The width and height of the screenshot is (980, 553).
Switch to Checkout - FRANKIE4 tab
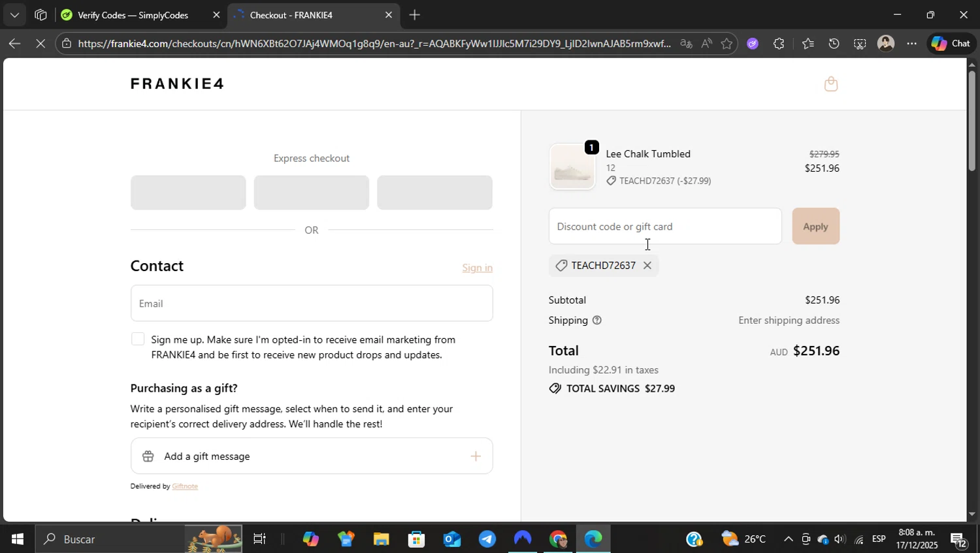291,15
